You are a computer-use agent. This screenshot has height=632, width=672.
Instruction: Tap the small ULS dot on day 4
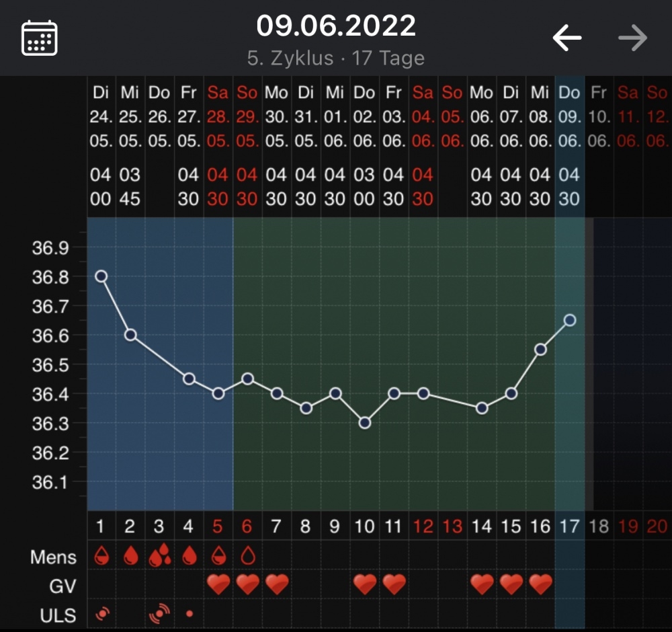click(x=190, y=614)
